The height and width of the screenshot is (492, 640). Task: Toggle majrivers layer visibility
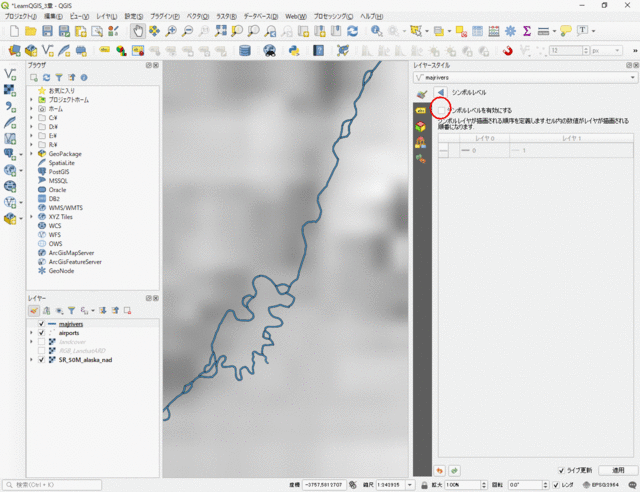[x=41, y=324]
